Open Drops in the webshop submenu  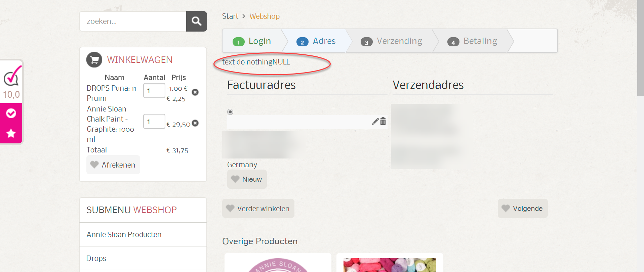pyautogui.click(x=96, y=258)
